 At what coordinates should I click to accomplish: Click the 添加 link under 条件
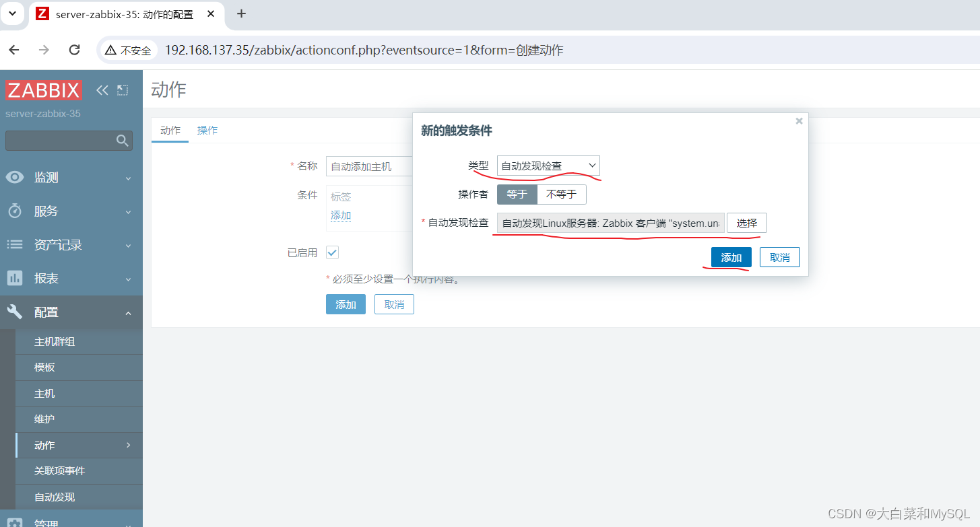tap(341, 215)
